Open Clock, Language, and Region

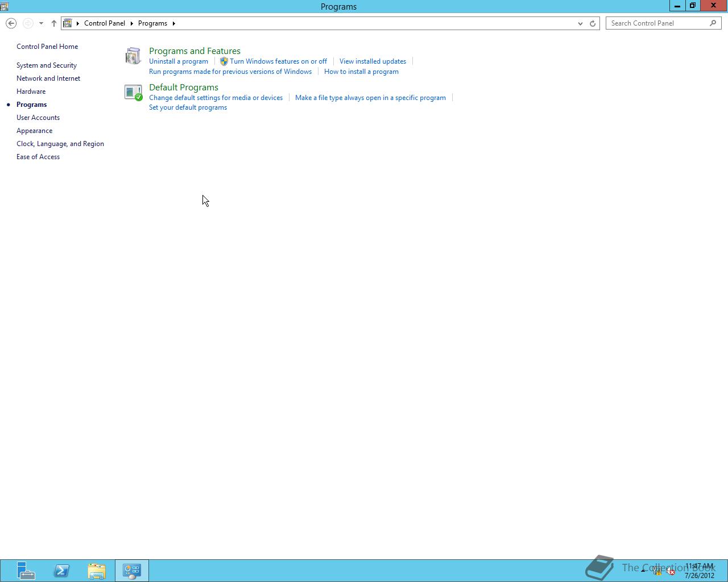[60, 144]
